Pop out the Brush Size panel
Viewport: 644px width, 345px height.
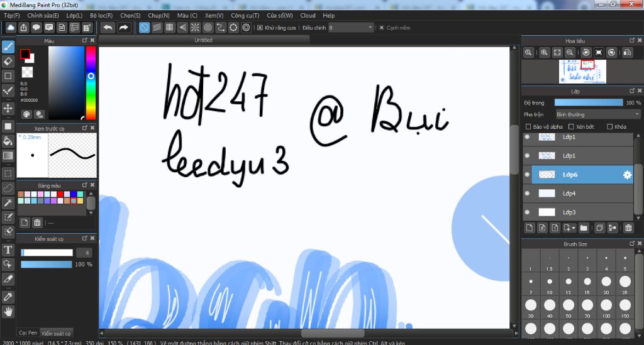coord(631,244)
